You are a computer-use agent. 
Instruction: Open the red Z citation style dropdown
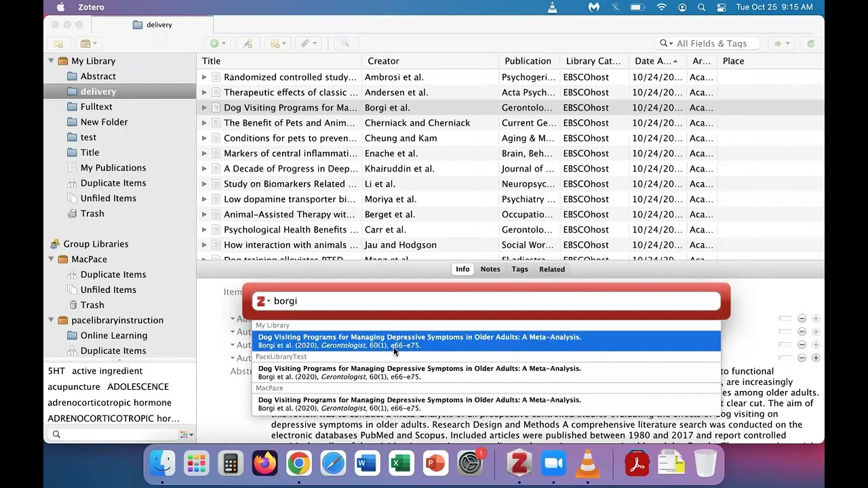(263, 301)
